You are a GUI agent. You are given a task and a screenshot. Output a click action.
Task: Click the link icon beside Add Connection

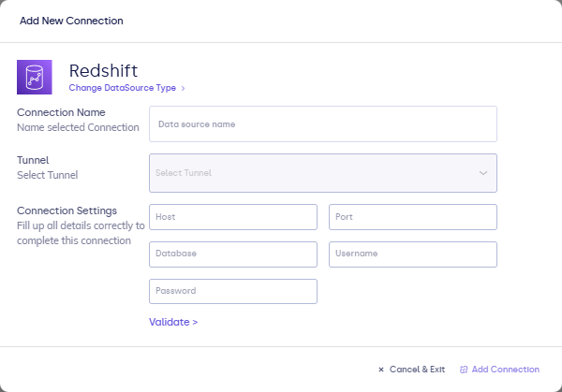point(464,370)
